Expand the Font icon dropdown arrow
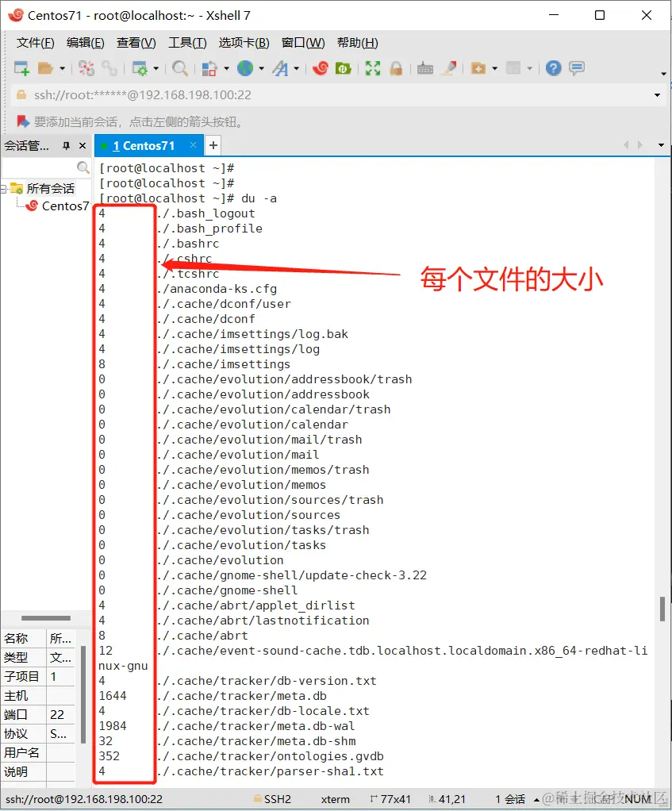 pyautogui.click(x=296, y=68)
